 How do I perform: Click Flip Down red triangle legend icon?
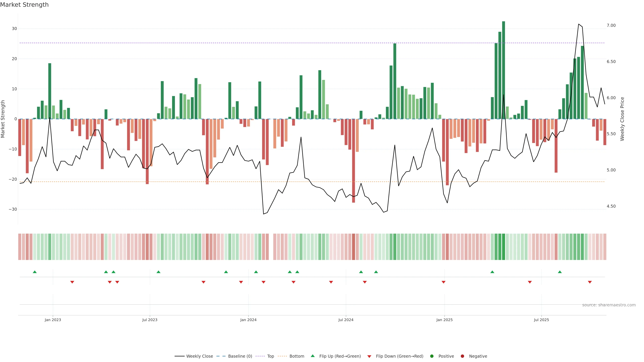click(x=369, y=356)
